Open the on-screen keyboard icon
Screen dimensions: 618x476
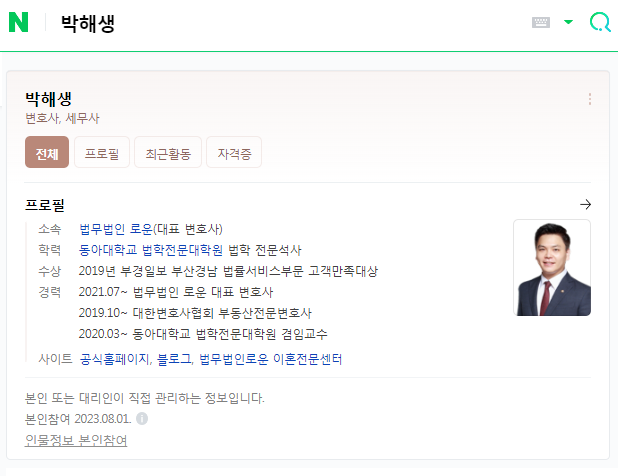click(x=541, y=22)
